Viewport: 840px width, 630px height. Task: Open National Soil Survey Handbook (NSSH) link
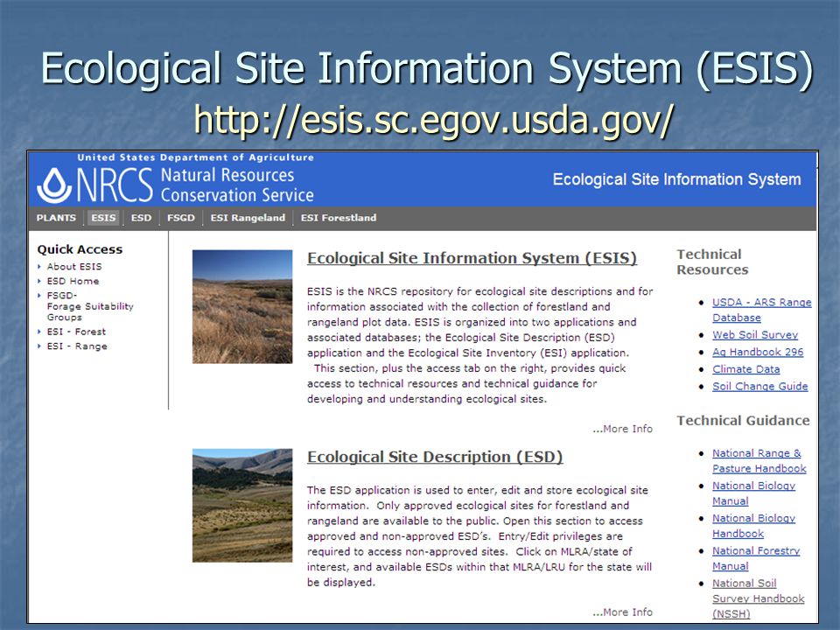(758, 598)
